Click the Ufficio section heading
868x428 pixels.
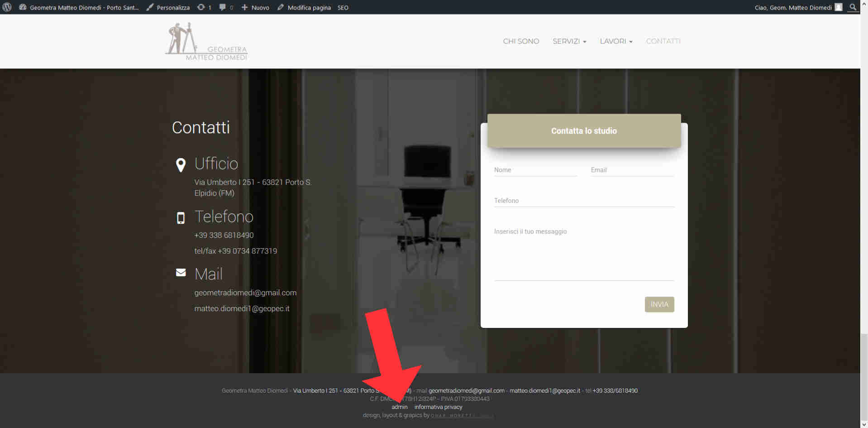[216, 164]
